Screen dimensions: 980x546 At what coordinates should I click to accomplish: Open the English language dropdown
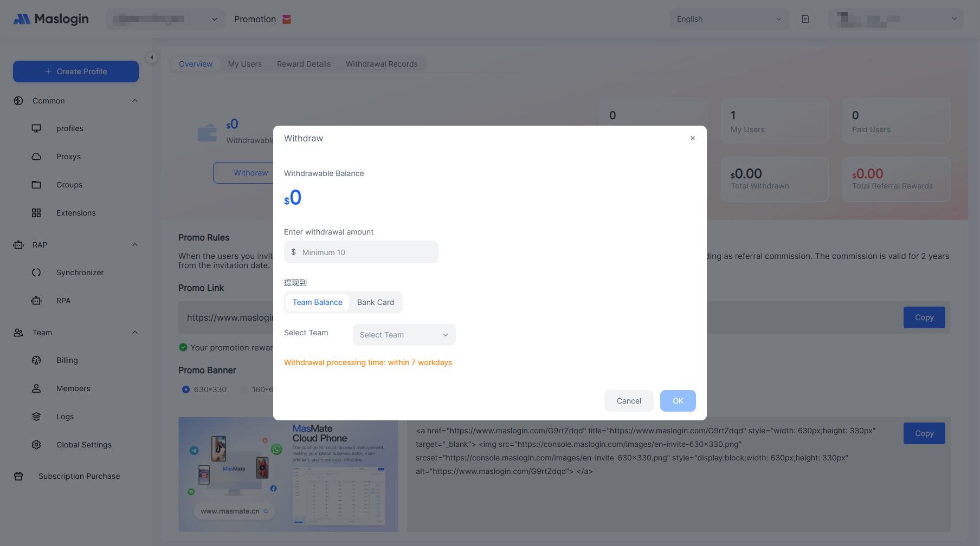[x=728, y=19]
